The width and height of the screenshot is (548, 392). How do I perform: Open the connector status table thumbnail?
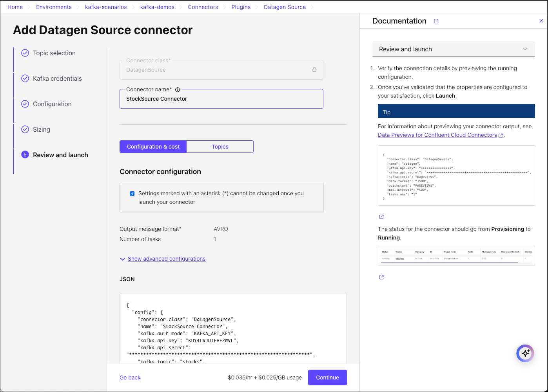point(456,256)
